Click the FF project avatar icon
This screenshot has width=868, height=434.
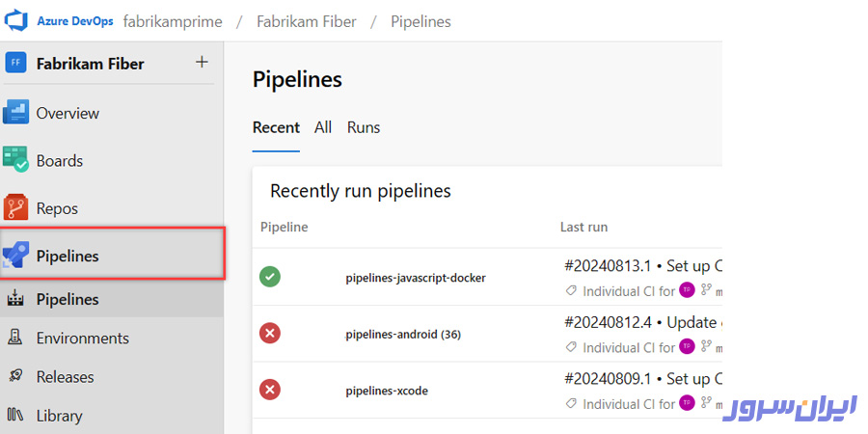[15, 63]
